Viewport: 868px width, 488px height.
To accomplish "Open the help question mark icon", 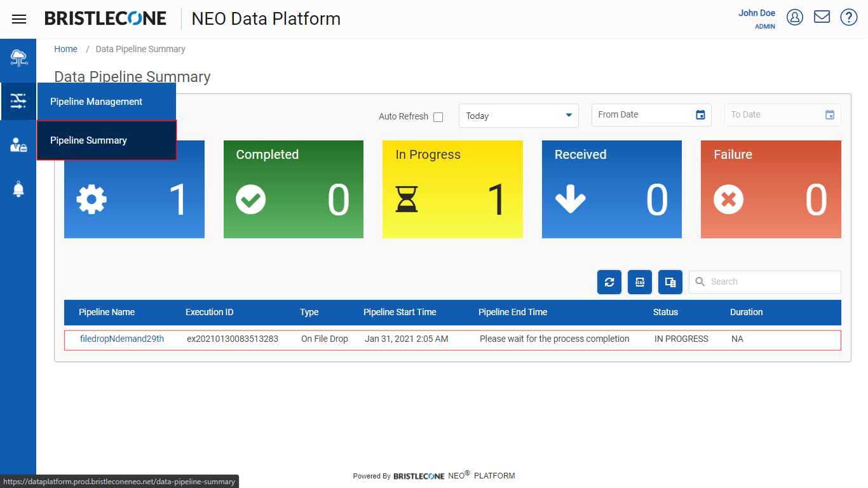I will [849, 17].
